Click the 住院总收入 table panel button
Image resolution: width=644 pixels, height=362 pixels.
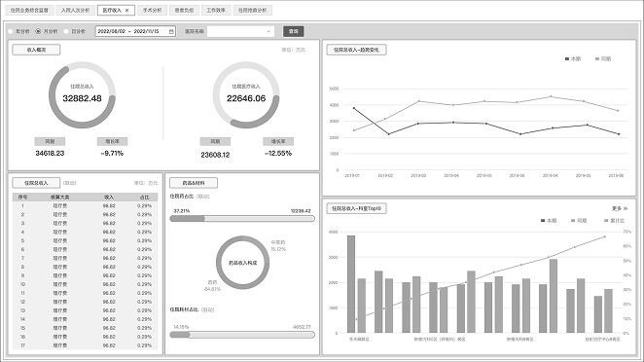click(36, 183)
